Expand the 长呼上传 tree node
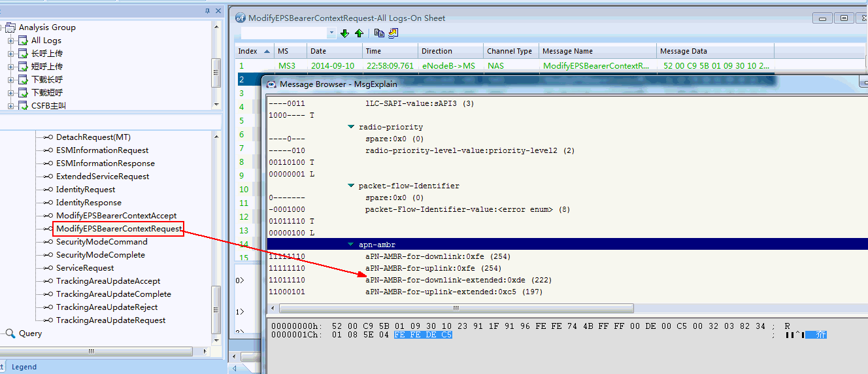This screenshot has height=374, width=868. [10, 54]
